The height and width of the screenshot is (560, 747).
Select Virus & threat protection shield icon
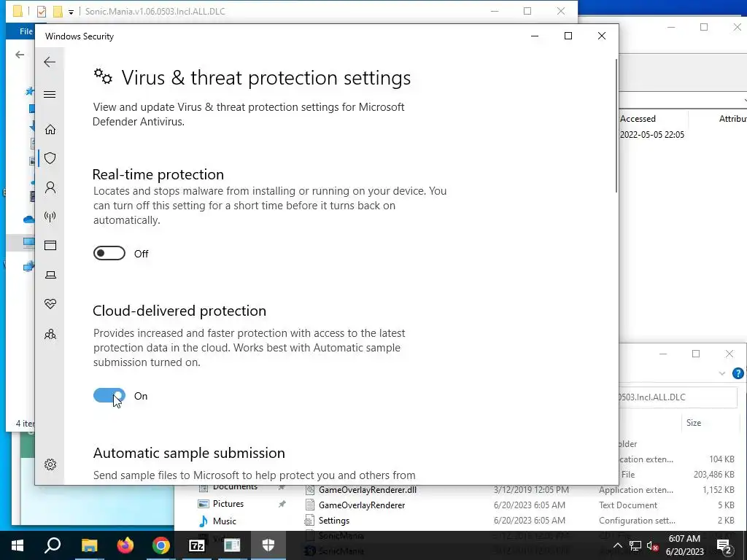pos(50,158)
